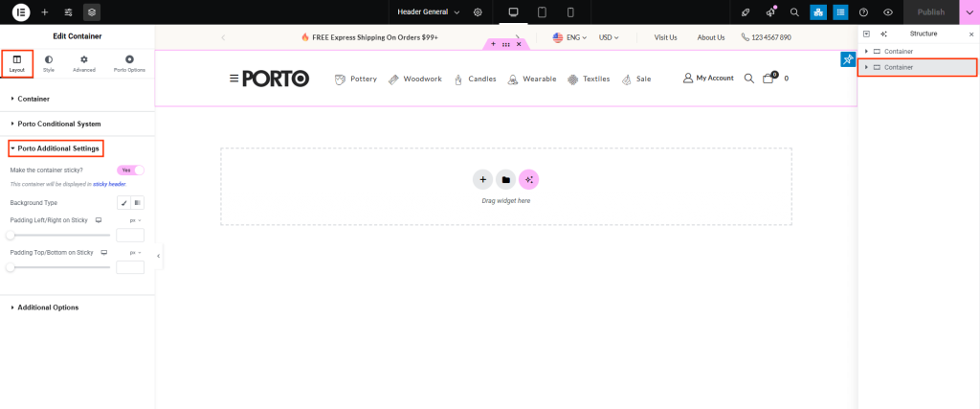The width and height of the screenshot is (980, 409).
Task: Select classic background type brush option
Action: point(123,203)
